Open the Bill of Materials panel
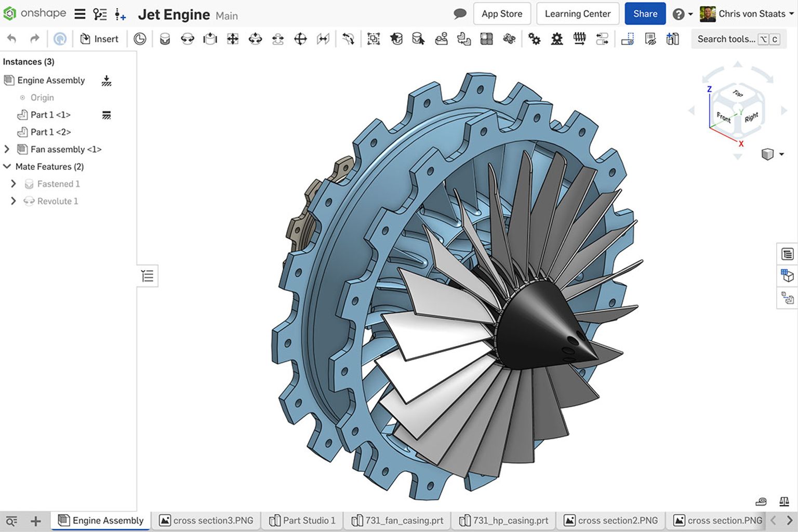 pyautogui.click(x=788, y=254)
